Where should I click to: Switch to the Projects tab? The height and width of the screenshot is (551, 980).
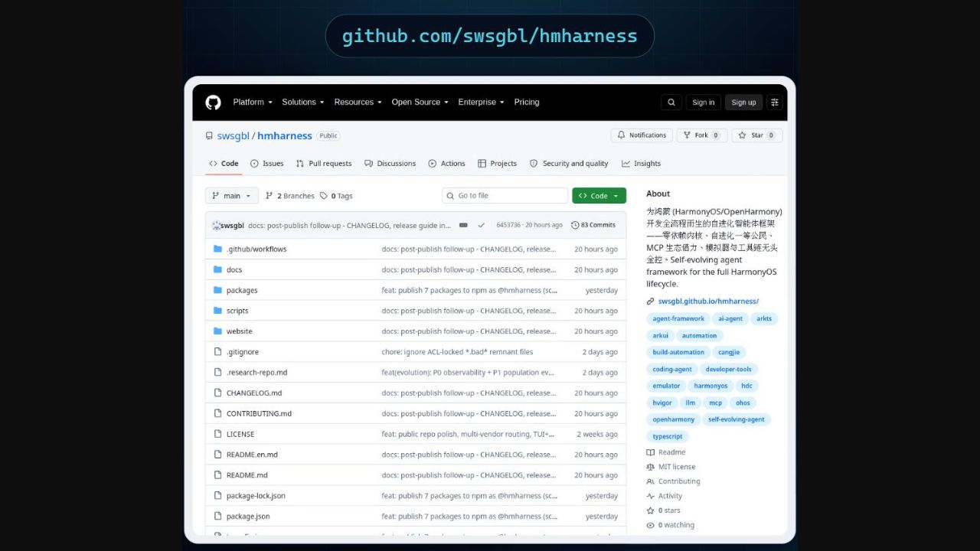pyautogui.click(x=497, y=164)
